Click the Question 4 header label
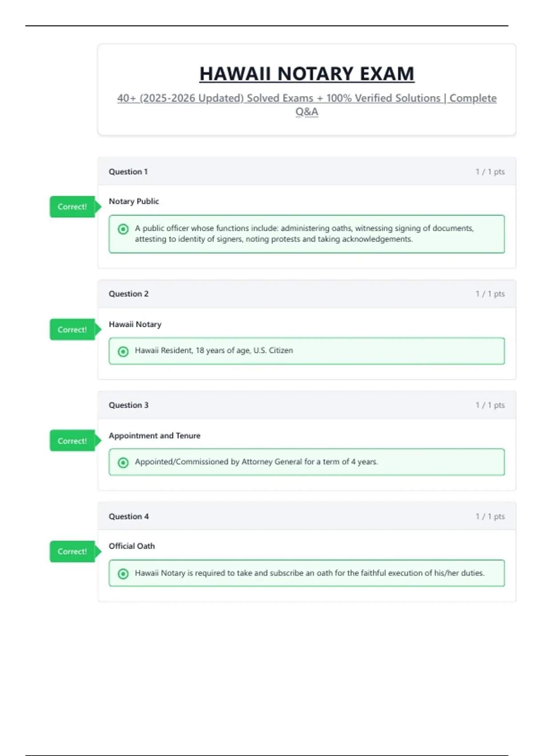 [129, 516]
